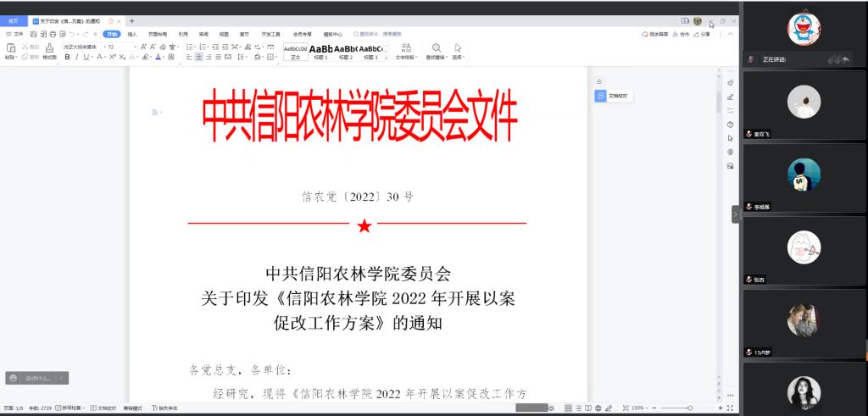Click the Collaborate (协作) button

click(681, 35)
